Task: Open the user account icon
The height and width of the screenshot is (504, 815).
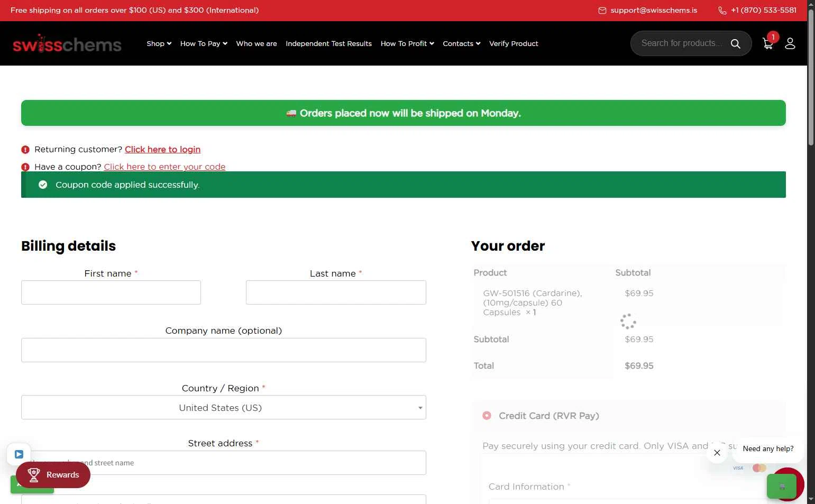Action: click(x=790, y=43)
